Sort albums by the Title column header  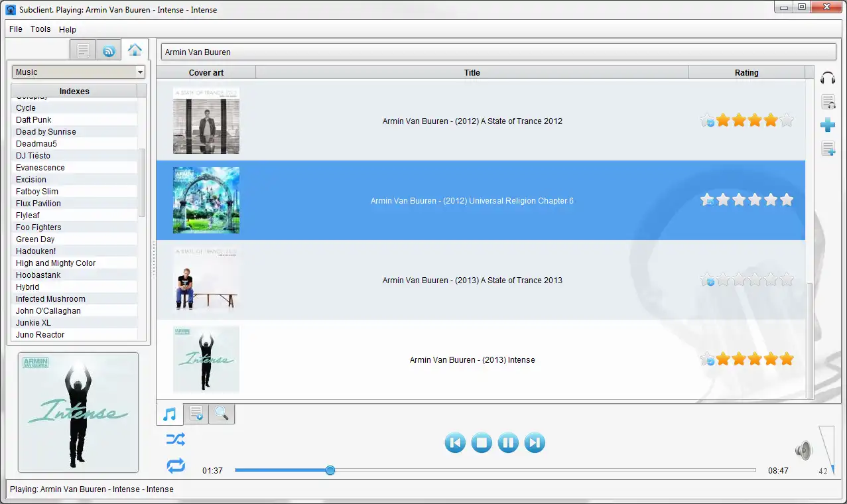coord(472,72)
